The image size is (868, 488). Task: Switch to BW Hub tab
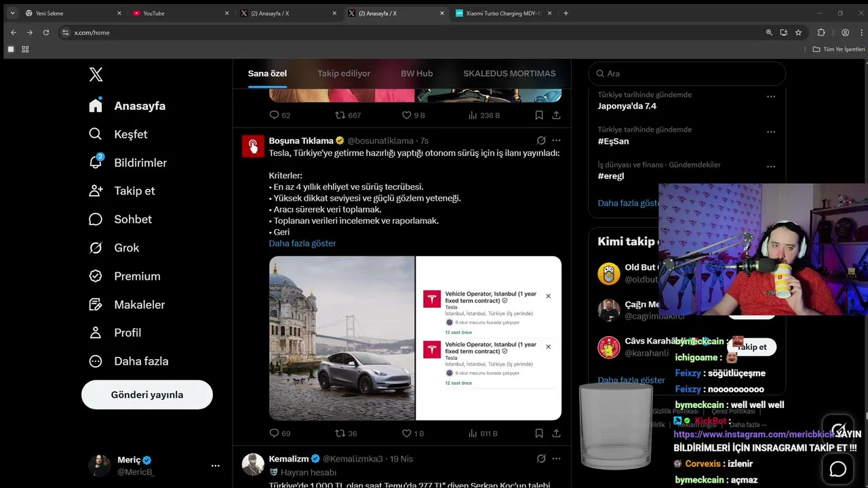click(x=416, y=73)
